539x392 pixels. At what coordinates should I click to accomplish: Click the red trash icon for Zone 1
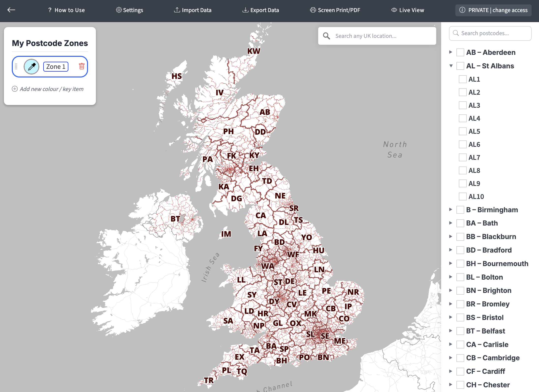click(x=82, y=66)
